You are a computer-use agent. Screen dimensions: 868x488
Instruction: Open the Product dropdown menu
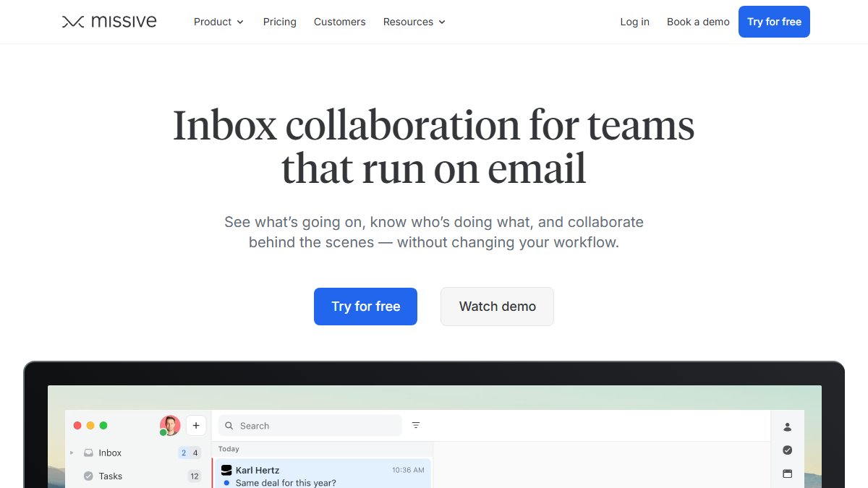[x=218, y=22]
